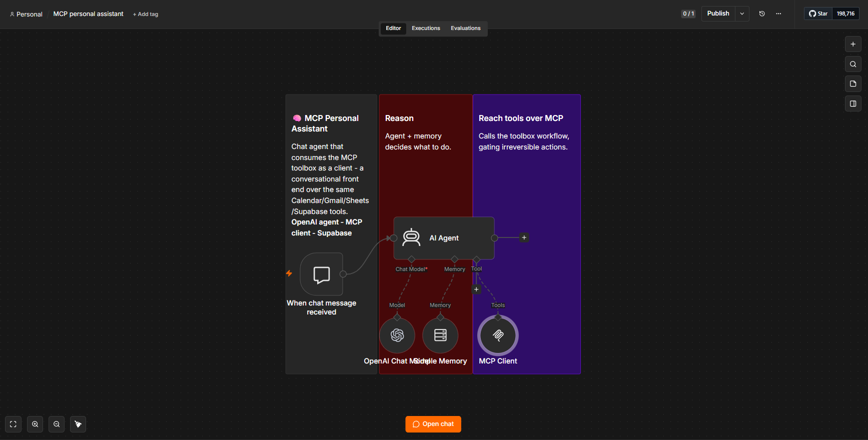
Task: Select the MCP Personal Assistant sticky heading
Action: click(x=325, y=123)
